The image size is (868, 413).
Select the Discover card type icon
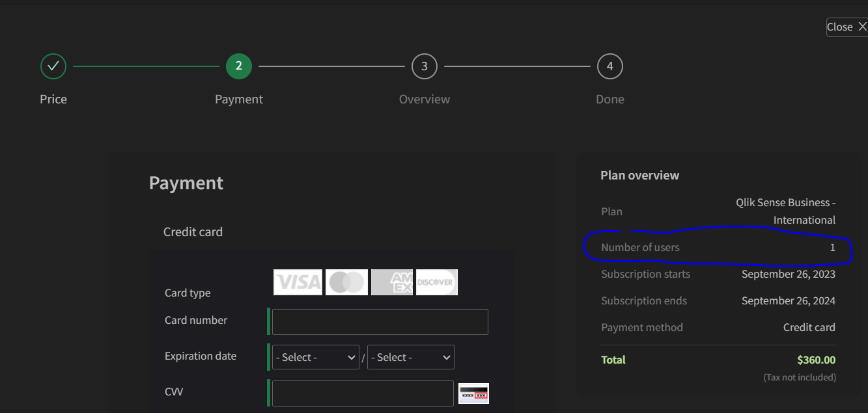(436, 282)
